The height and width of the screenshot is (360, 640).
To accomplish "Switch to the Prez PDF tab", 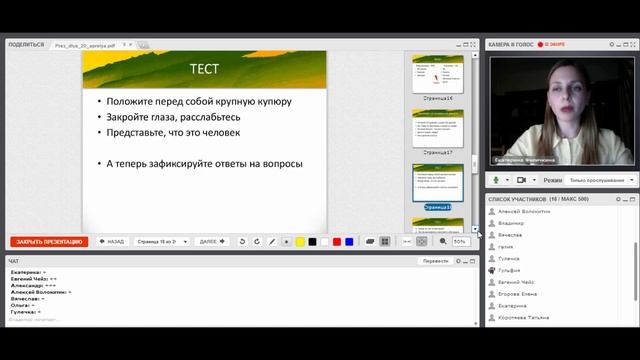I will pos(85,46).
